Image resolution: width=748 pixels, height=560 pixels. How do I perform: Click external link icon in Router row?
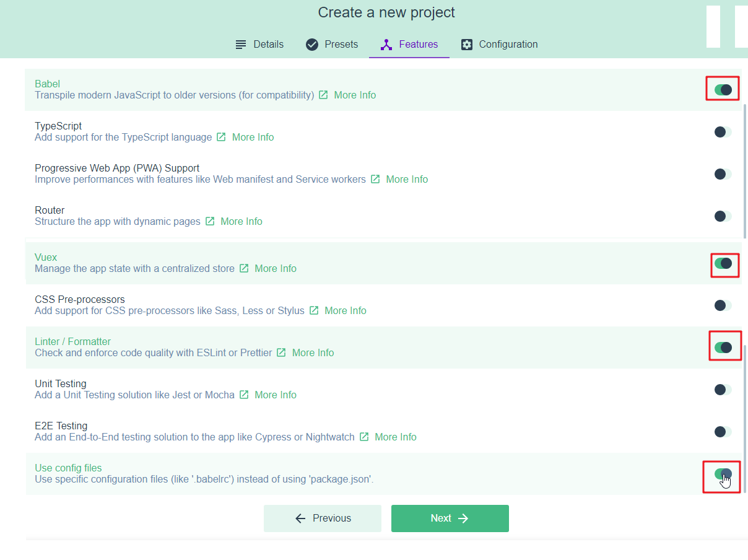pos(210,222)
